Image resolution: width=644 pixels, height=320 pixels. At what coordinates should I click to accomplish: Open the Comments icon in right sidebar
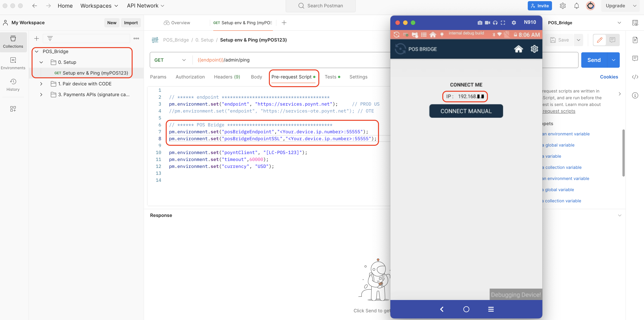(x=635, y=58)
